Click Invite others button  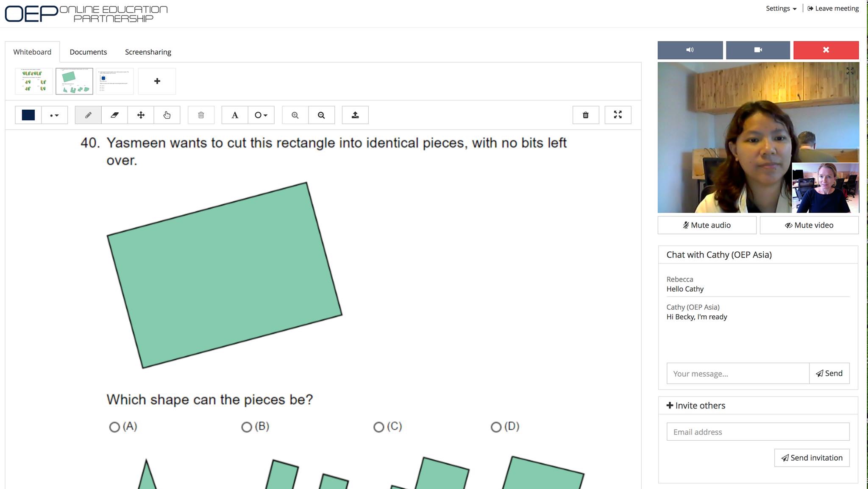pos(695,405)
